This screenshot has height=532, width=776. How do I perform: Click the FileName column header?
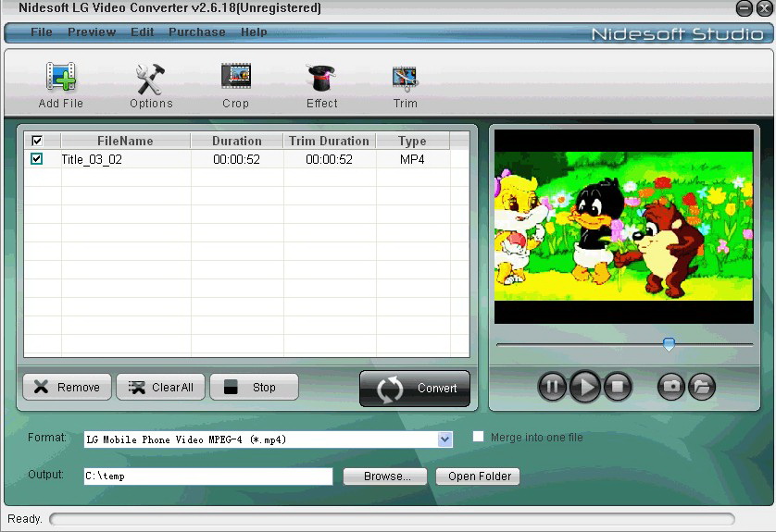126,141
